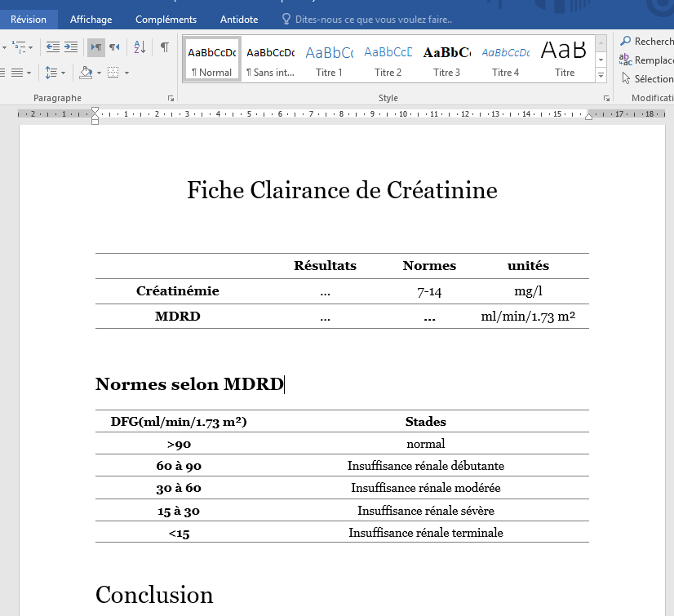Switch to the Compléments tab

click(x=166, y=20)
